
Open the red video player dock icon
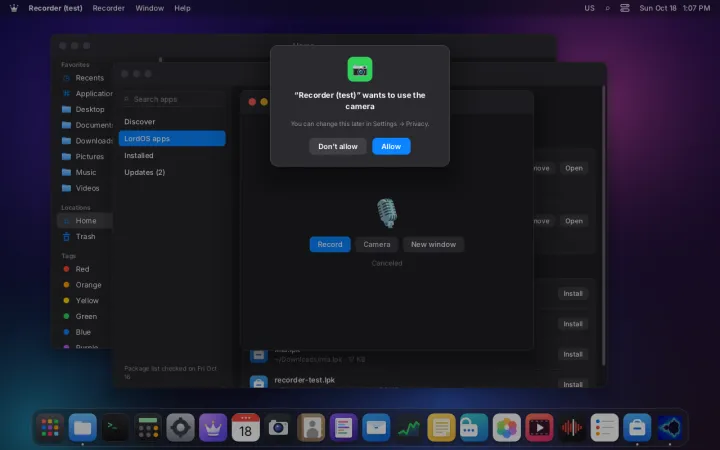(539, 428)
